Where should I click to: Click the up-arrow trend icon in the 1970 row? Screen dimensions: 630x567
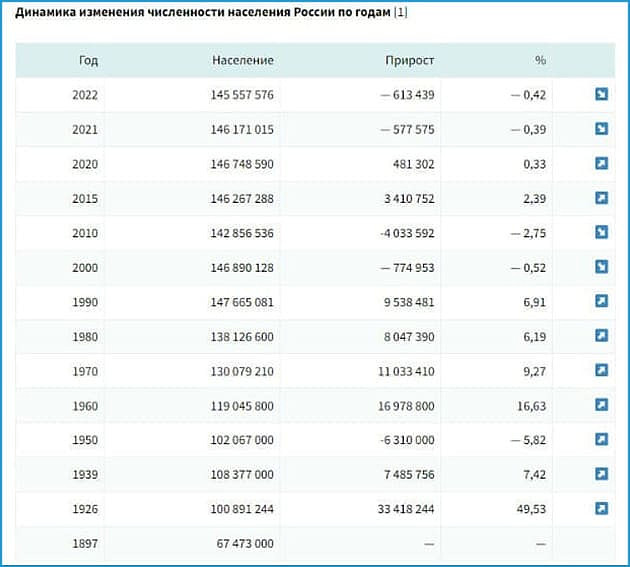(x=601, y=370)
